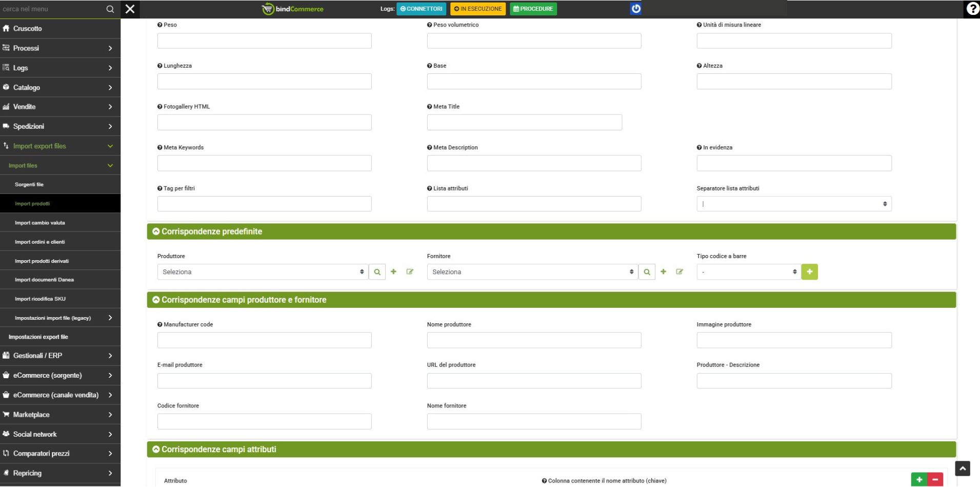Click the blue power icon in header
This screenshot has width=980, height=487.
tap(635, 9)
